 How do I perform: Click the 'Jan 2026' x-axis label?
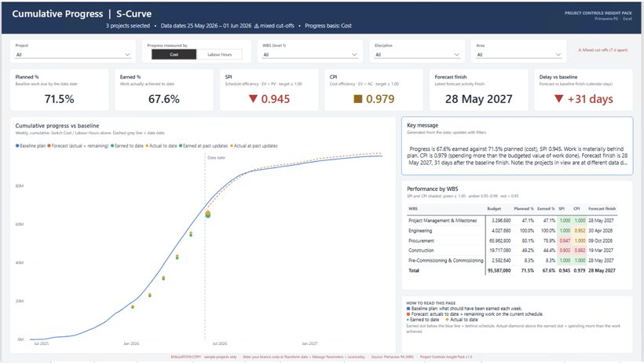coord(131,343)
